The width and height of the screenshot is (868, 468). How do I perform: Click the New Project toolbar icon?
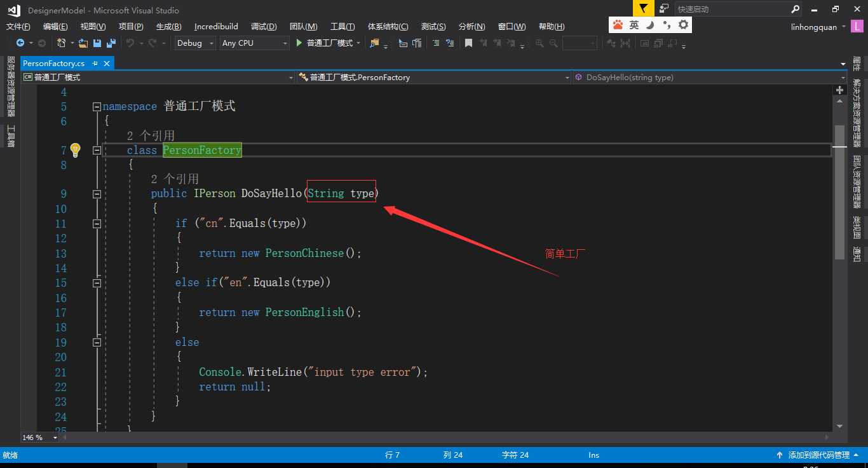62,43
